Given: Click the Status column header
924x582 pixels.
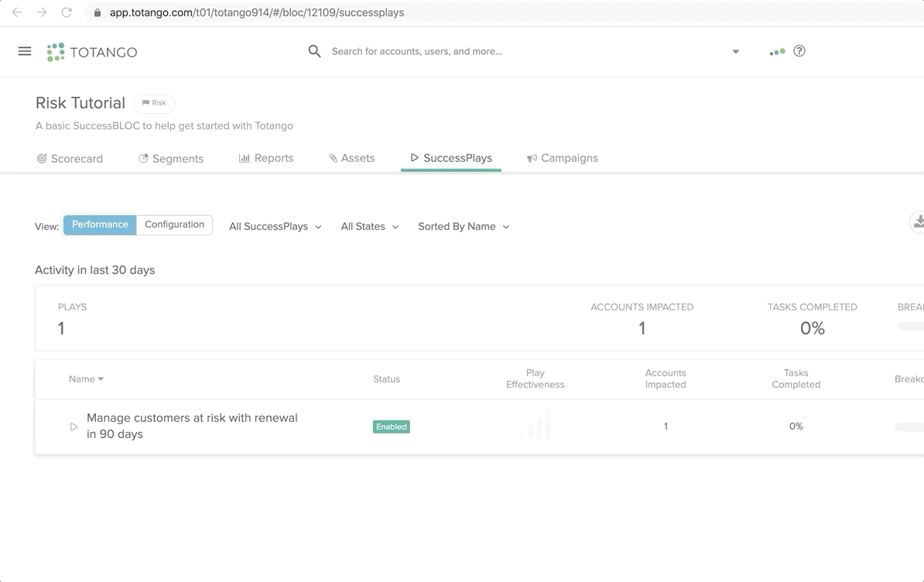Looking at the screenshot, I should tap(387, 378).
